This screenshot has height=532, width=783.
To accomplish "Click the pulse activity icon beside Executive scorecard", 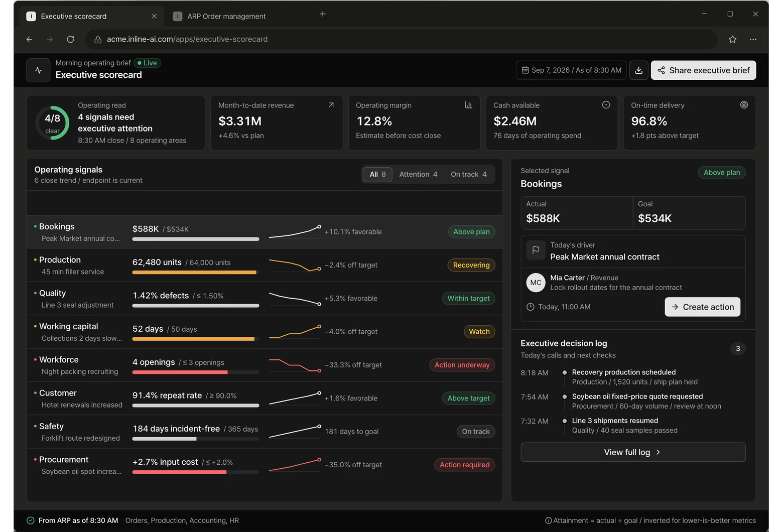I will pyautogui.click(x=39, y=70).
